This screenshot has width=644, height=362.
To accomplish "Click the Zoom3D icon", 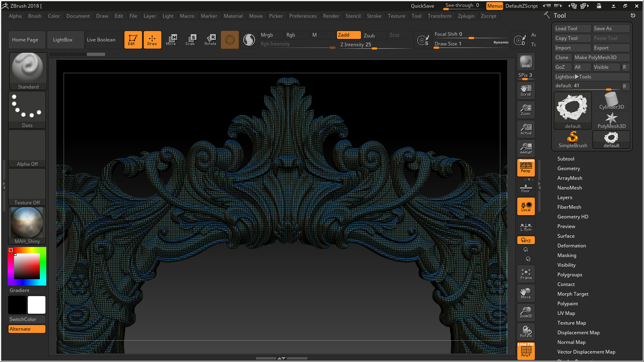I will tap(526, 312).
